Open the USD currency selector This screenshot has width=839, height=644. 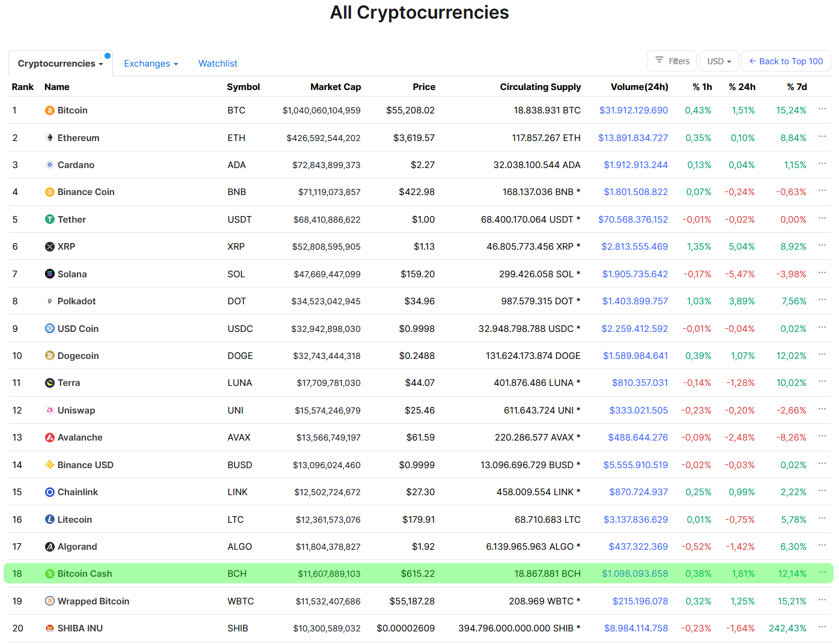[x=719, y=61]
